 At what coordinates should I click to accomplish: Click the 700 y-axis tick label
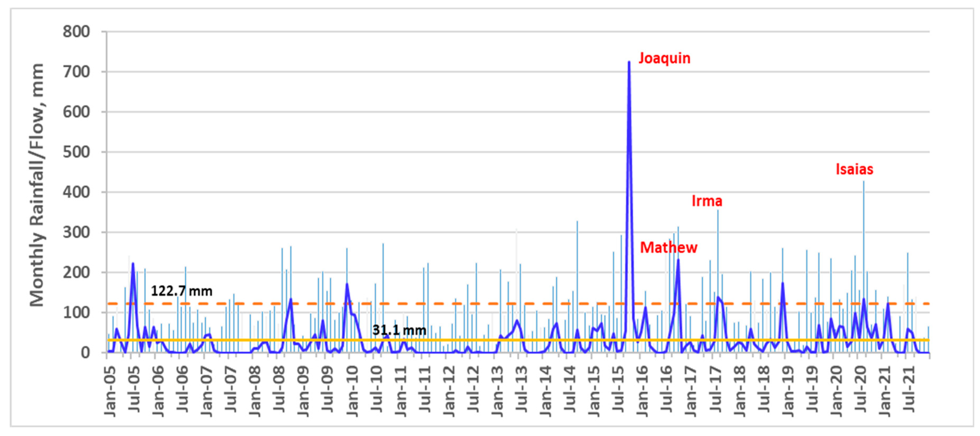tap(76, 71)
